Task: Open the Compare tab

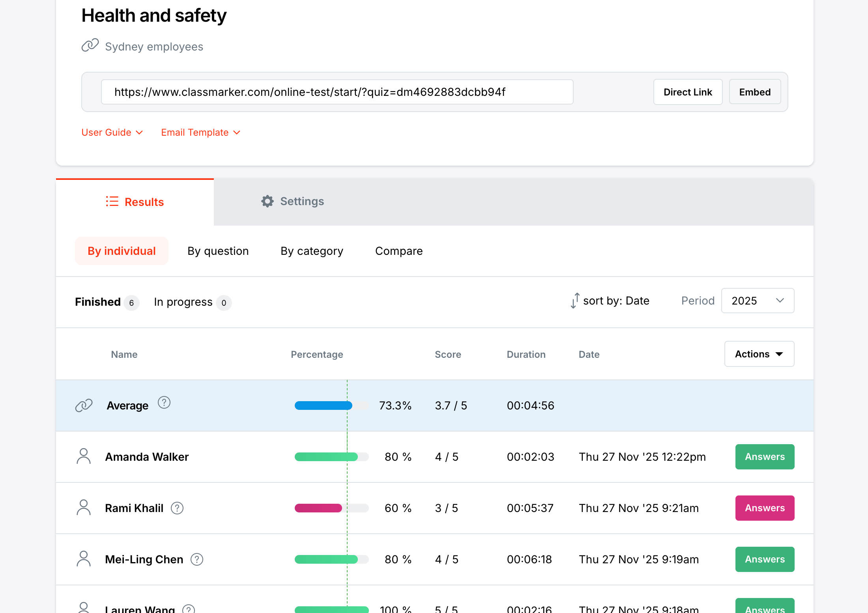Action: pyautogui.click(x=398, y=251)
